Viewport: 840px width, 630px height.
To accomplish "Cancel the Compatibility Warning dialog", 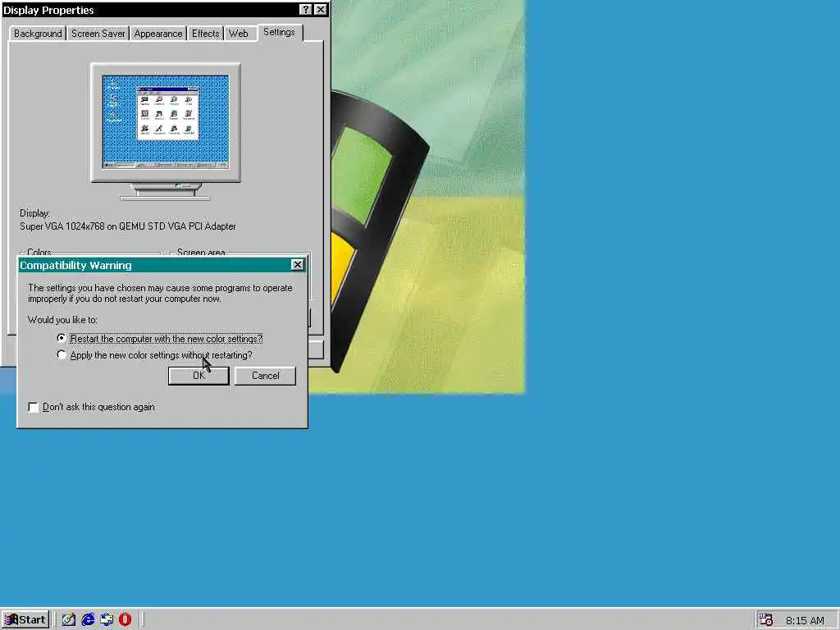I will (x=265, y=376).
